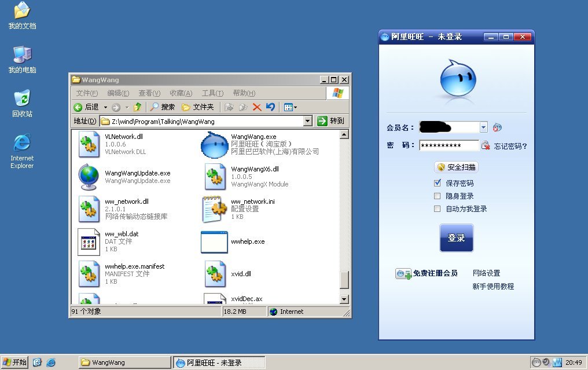Select the VLNetwork.dll file icon

tap(89, 145)
